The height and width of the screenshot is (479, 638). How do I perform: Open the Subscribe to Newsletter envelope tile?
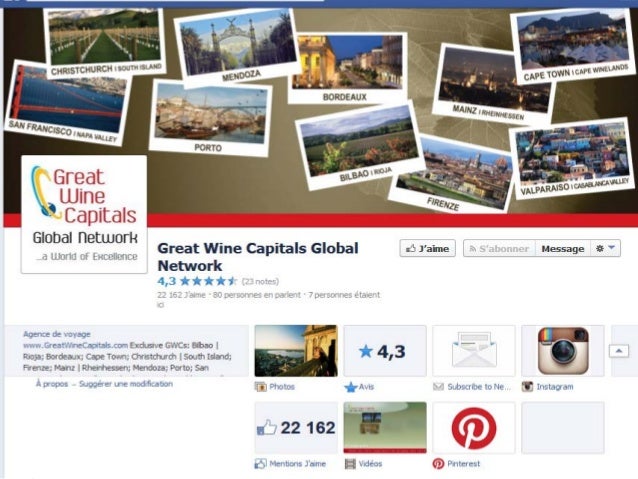[474, 351]
